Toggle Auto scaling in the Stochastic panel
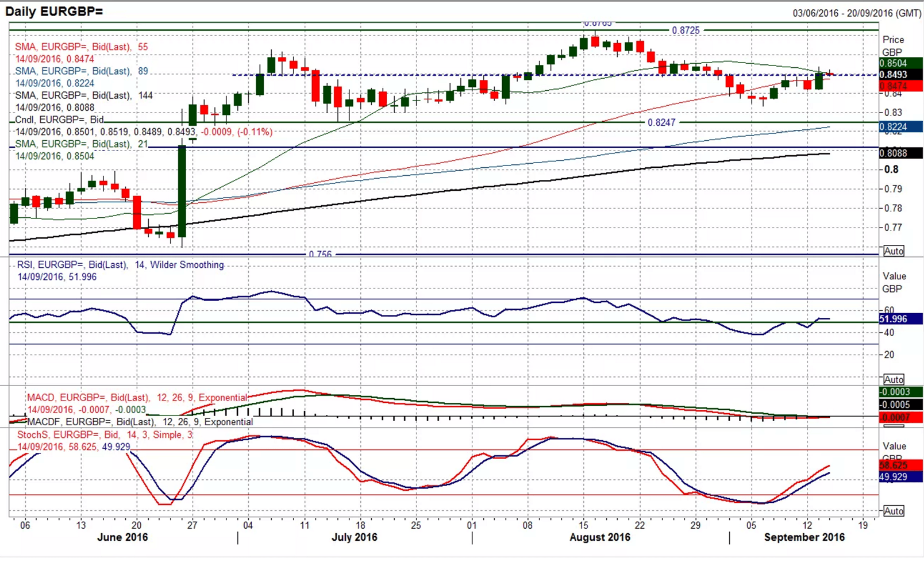The height and width of the screenshot is (562, 924). pyautogui.click(x=894, y=511)
